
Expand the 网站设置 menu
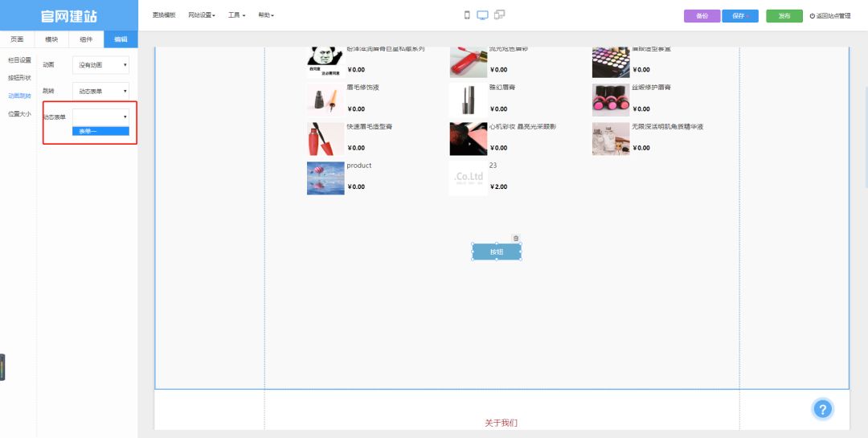pos(201,15)
